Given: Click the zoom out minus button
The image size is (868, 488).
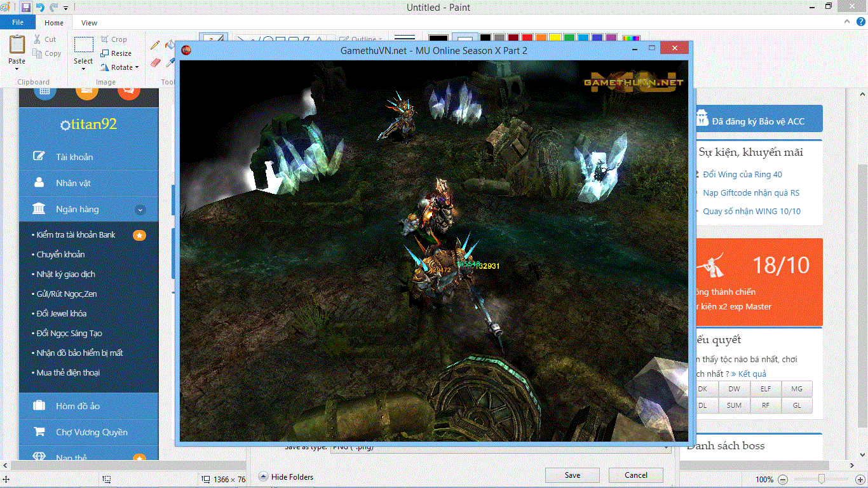Looking at the screenshot, I should 783,480.
